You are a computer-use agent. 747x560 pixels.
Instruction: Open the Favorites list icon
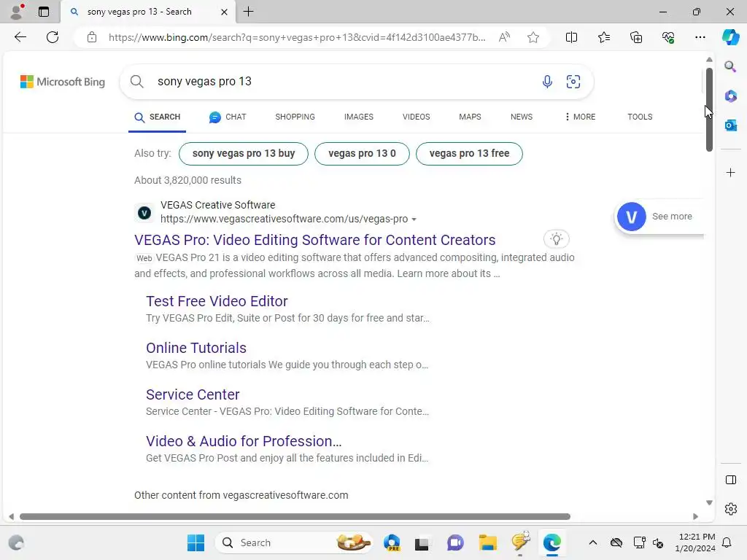(603, 37)
